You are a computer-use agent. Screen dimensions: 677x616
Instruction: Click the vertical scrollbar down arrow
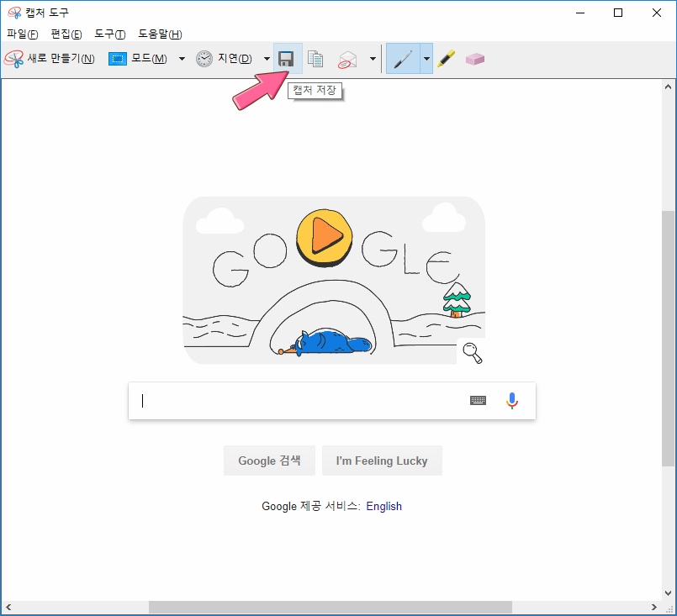pos(668,593)
